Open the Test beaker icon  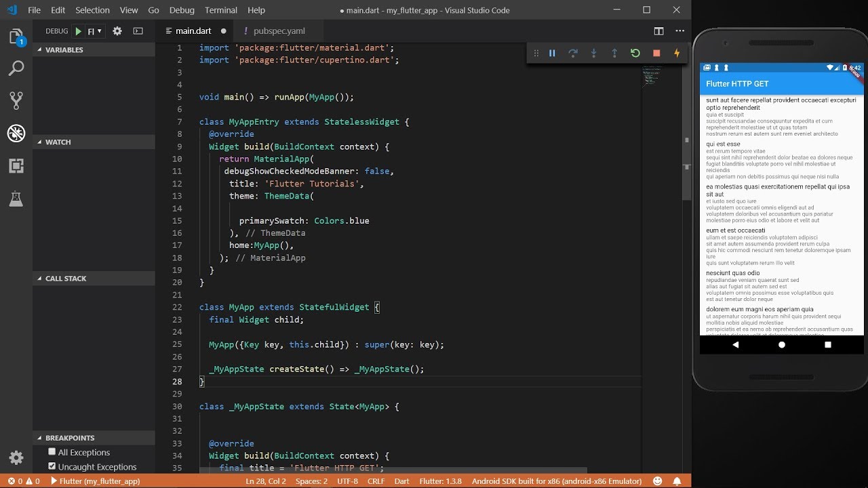click(x=16, y=199)
